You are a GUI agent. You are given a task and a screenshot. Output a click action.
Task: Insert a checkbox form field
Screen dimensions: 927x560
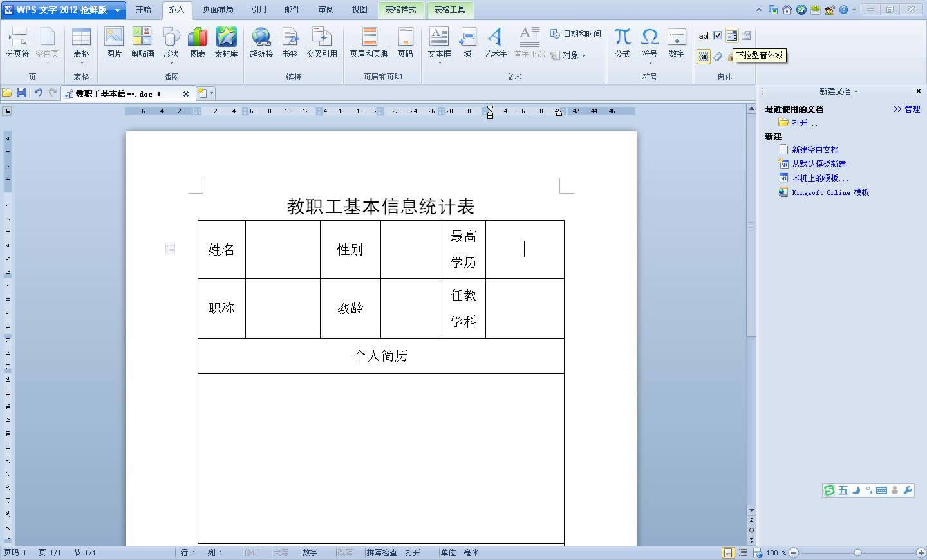tap(718, 36)
